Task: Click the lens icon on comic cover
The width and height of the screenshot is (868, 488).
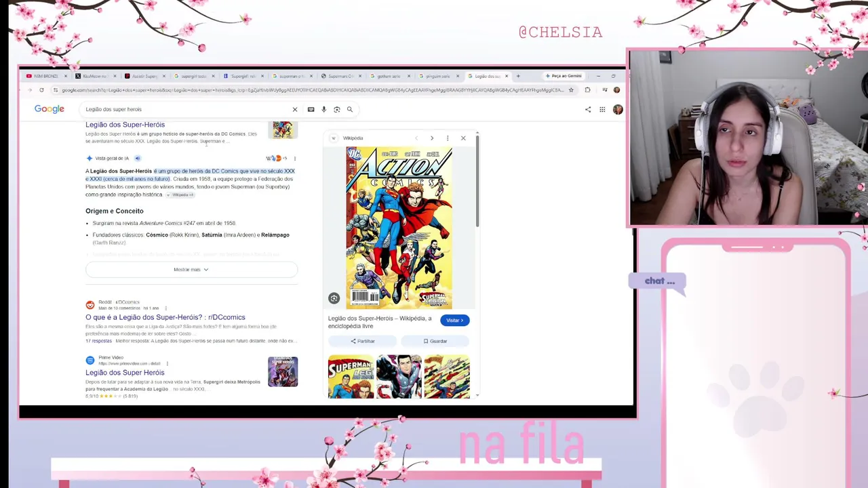Action: point(334,298)
